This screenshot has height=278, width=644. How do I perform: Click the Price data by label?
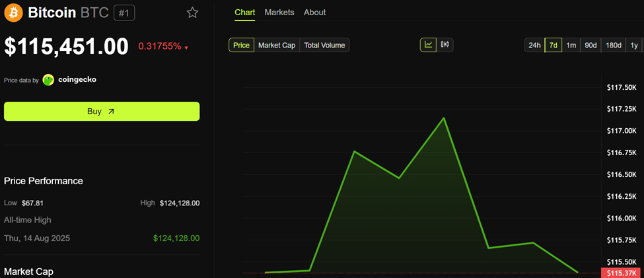21,80
